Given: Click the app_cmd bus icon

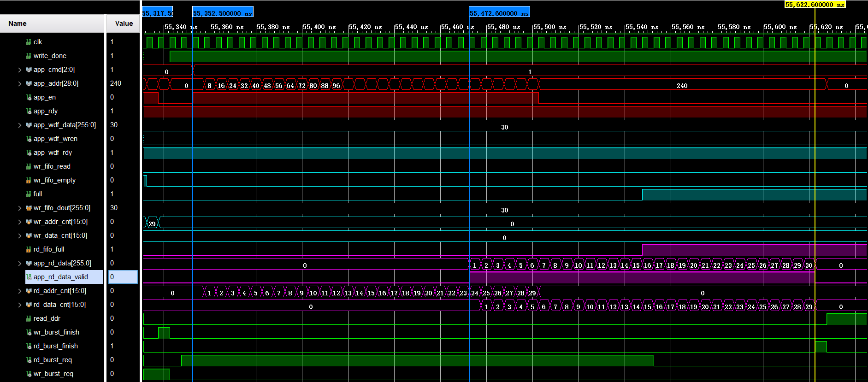Looking at the screenshot, I should click(29, 70).
